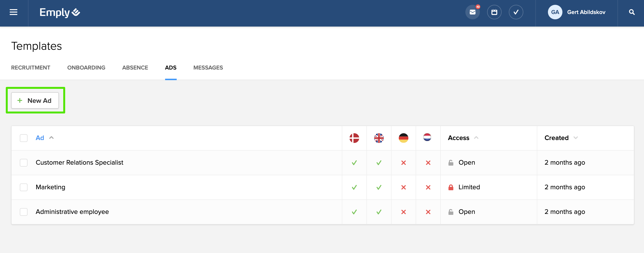Click the search magnifier icon
The height and width of the screenshot is (253, 644).
click(x=631, y=12)
